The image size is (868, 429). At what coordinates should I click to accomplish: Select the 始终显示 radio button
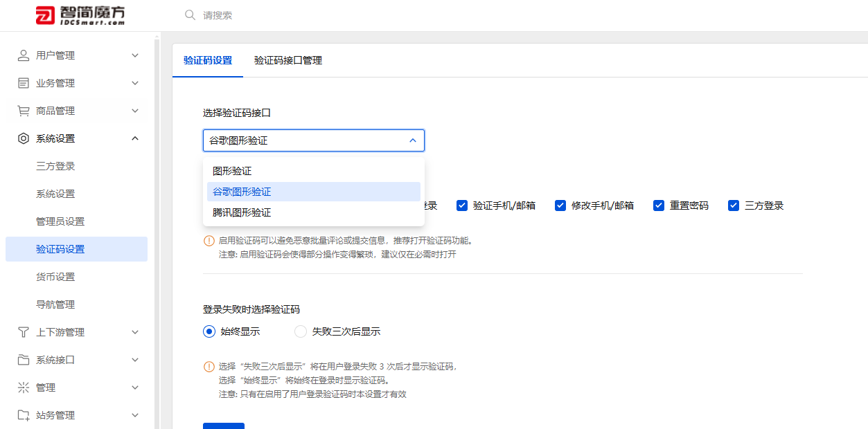[x=209, y=331]
